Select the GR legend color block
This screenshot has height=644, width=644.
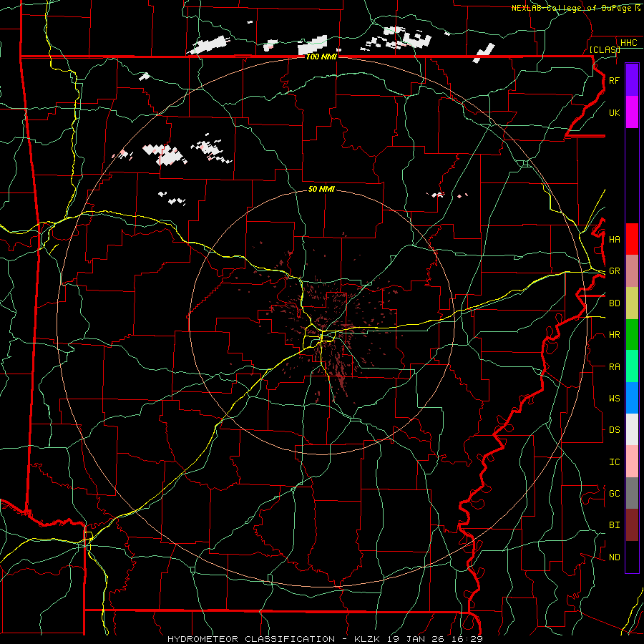click(x=632, y=271)
